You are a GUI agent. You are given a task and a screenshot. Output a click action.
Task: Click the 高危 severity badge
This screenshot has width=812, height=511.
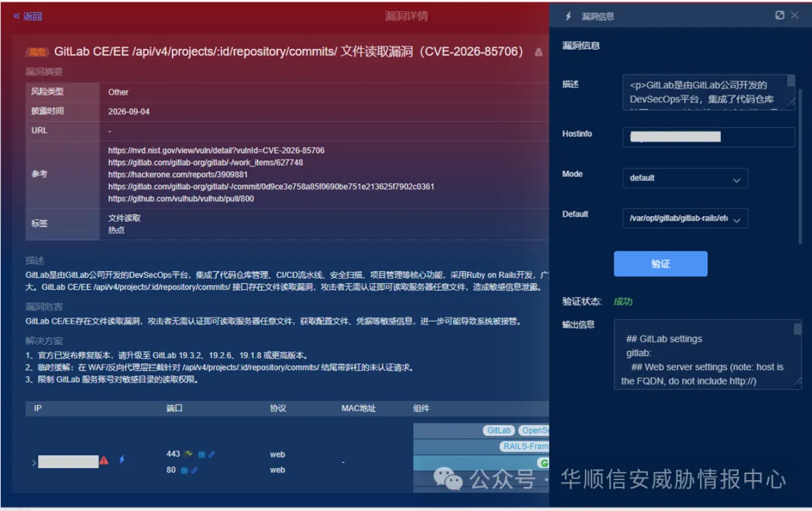[37, 52]
